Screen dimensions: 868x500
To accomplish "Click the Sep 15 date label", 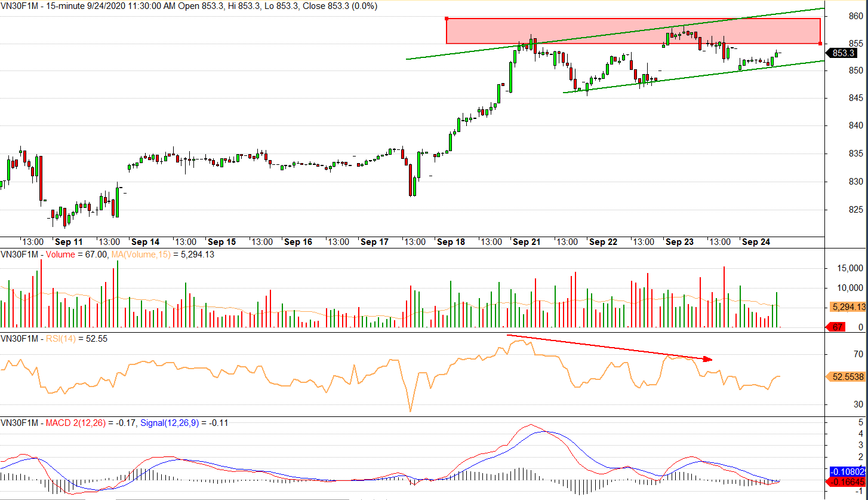I will point(221,242).
